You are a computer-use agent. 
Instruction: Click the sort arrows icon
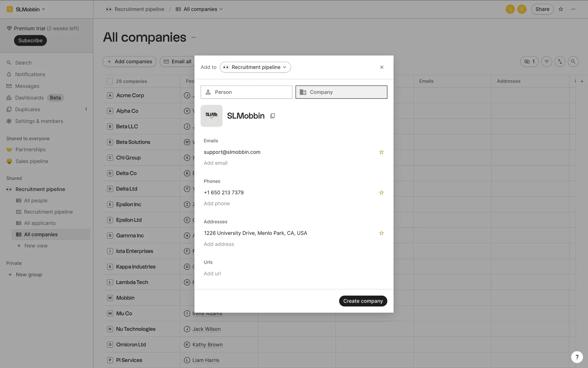point(560,62)
